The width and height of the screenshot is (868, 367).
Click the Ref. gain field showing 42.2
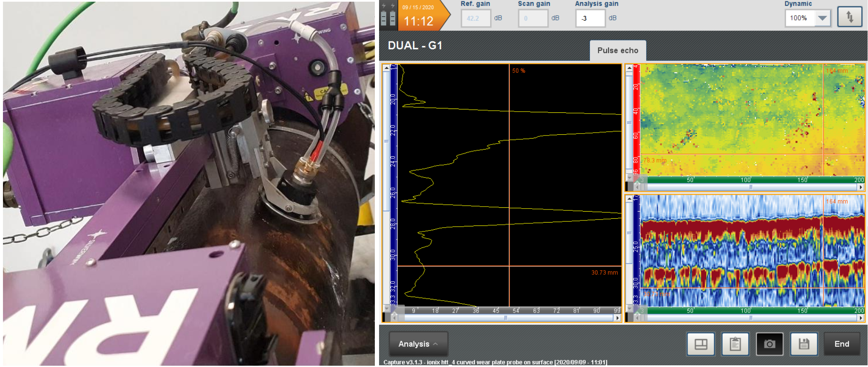476,18
